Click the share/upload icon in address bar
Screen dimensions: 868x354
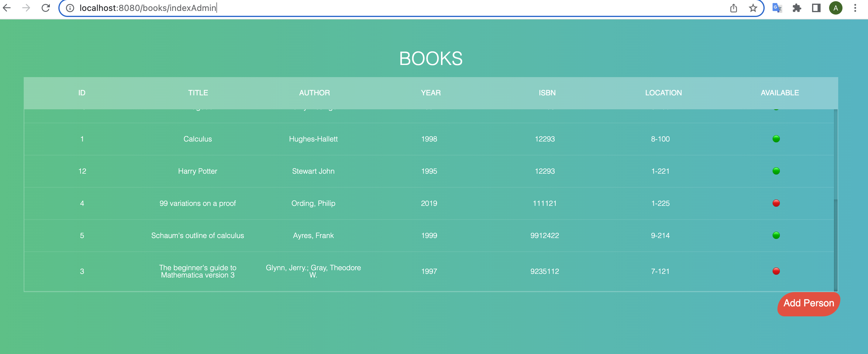734,8
